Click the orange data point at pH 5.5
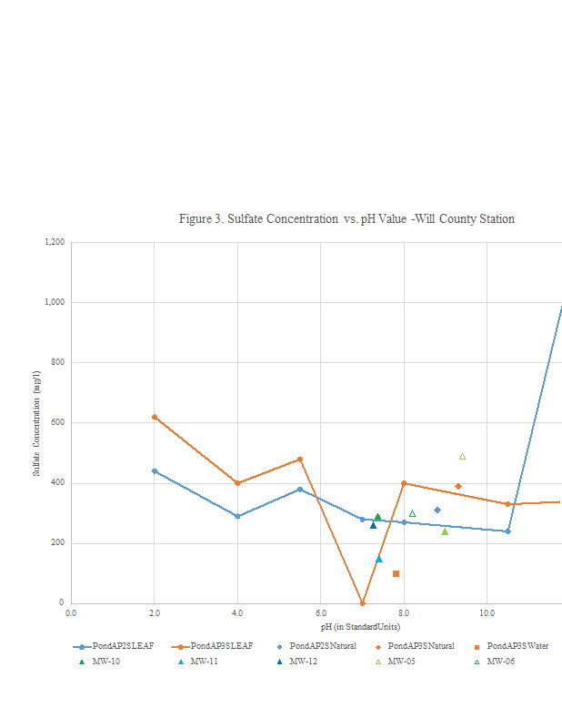The height and width of the screenshot is (728, 562). [x=300, y=460]
